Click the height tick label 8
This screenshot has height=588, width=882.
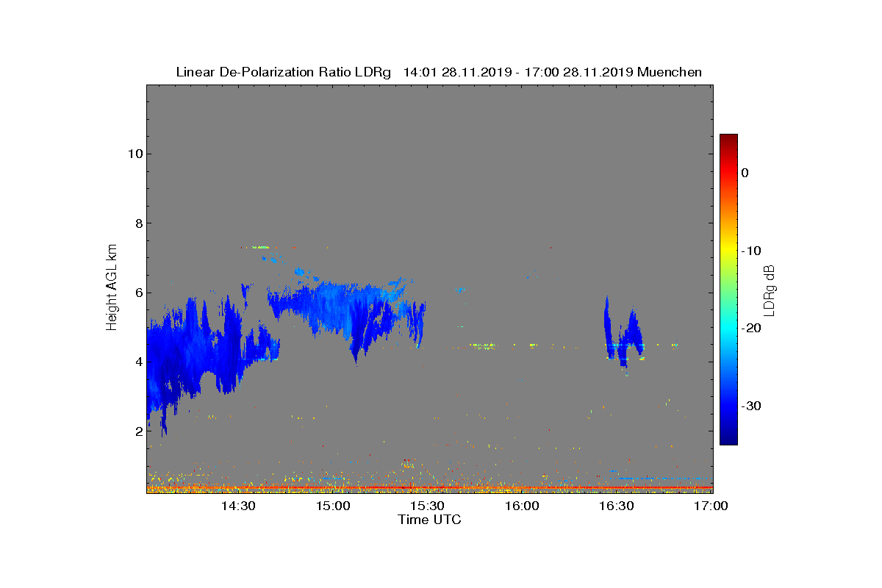[x=138, y=223]
